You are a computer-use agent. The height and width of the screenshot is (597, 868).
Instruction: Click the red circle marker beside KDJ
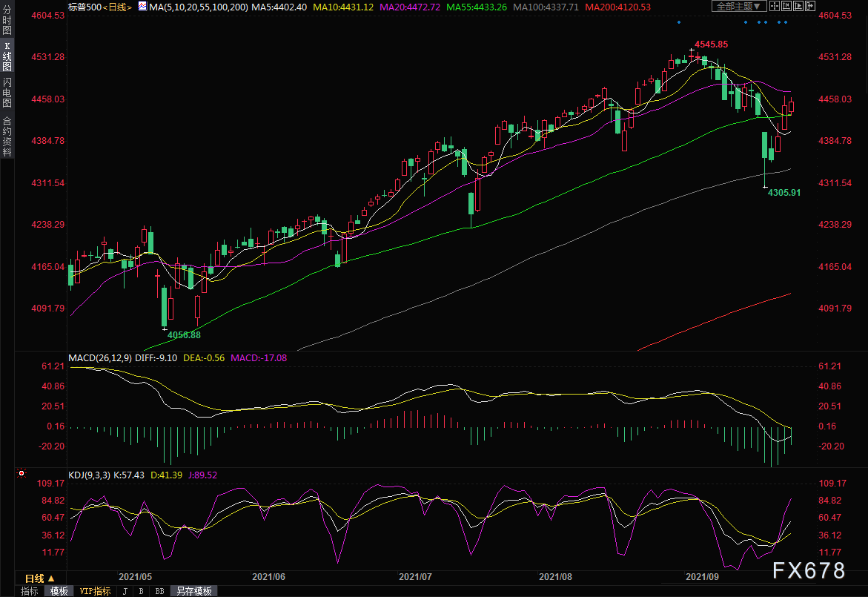click(21, 472)
